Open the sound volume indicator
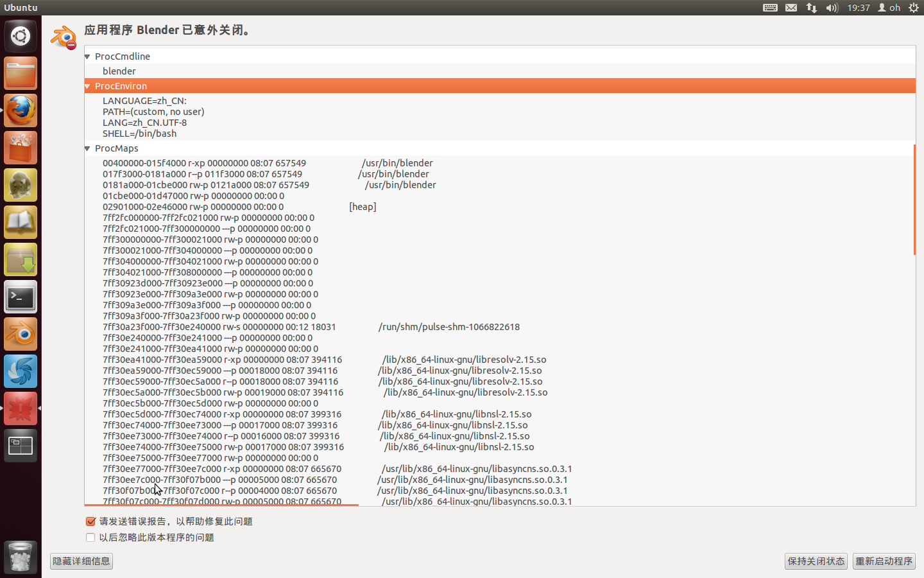This screenshot has width=924, height=578. (832, 8)
